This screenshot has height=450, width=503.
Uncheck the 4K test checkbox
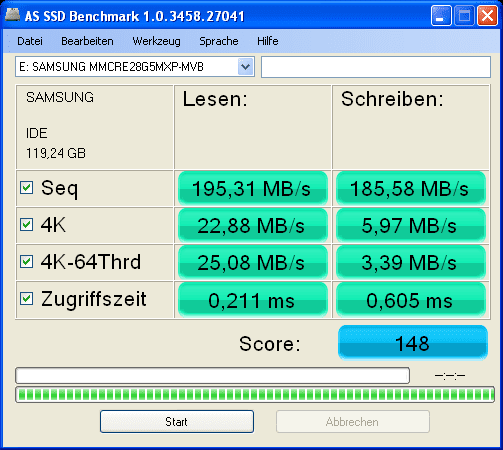point(26,225)
